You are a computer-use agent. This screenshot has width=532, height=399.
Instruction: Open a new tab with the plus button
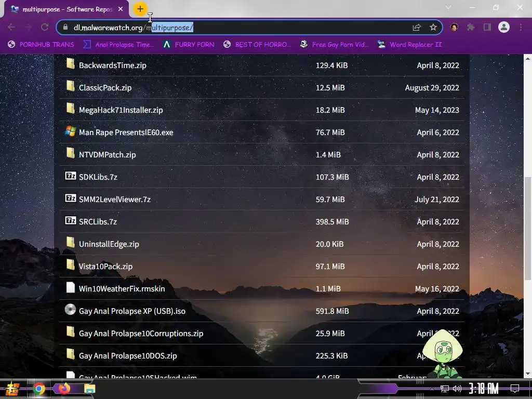click(x=140, y=9)
